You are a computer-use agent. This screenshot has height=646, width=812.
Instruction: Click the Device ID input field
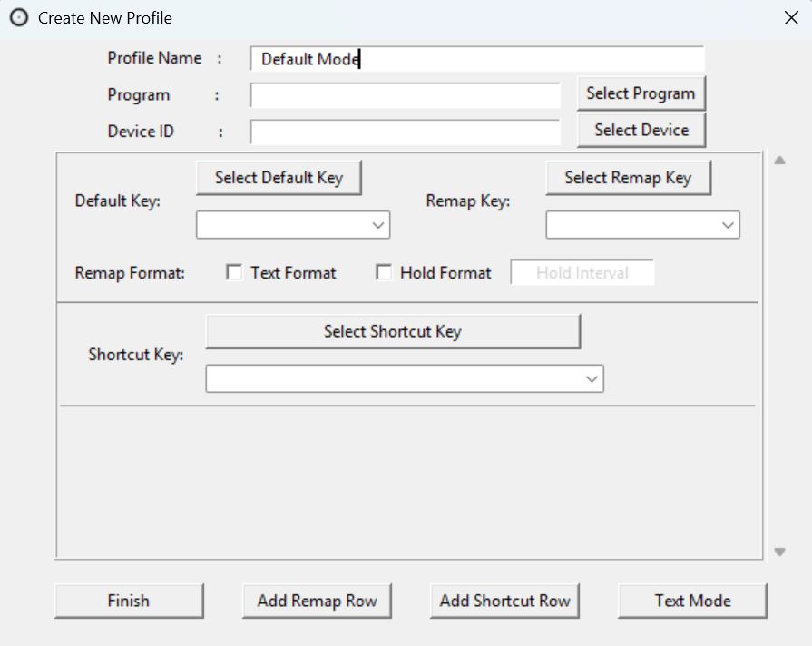coord(406,131)
